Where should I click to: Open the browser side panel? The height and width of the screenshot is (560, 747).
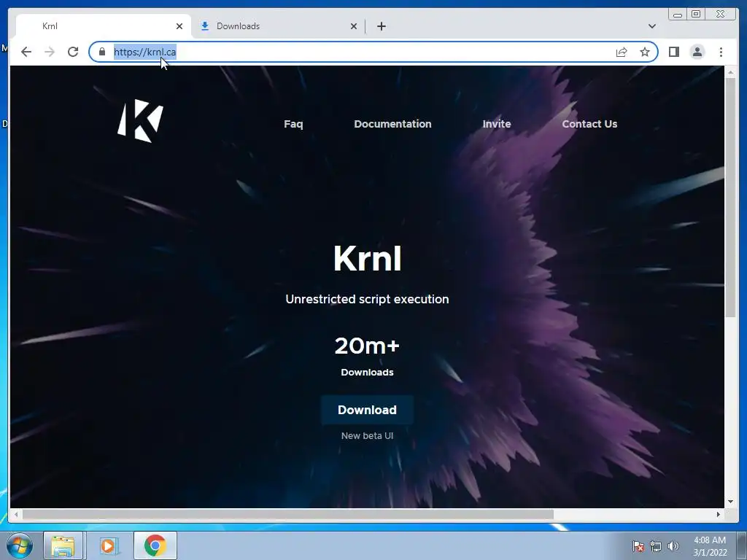(673, 52)
